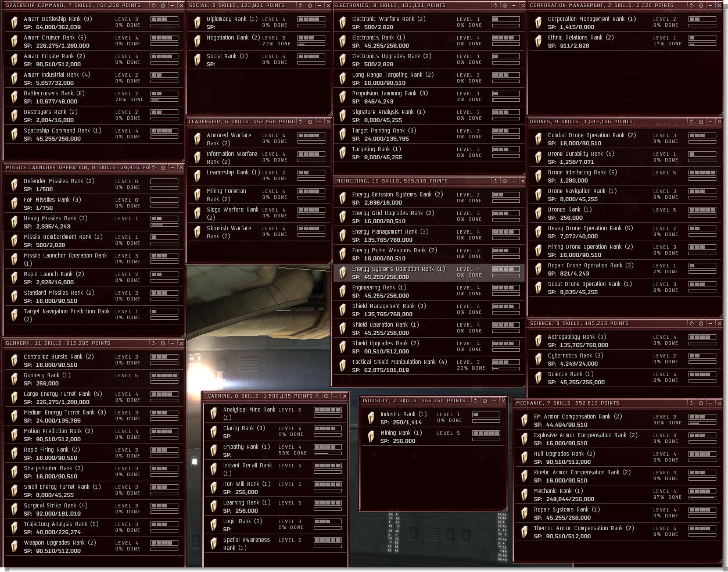Toggle pin on the Engineering window
This screenshot has height=572, width=728.
(504, 181)
